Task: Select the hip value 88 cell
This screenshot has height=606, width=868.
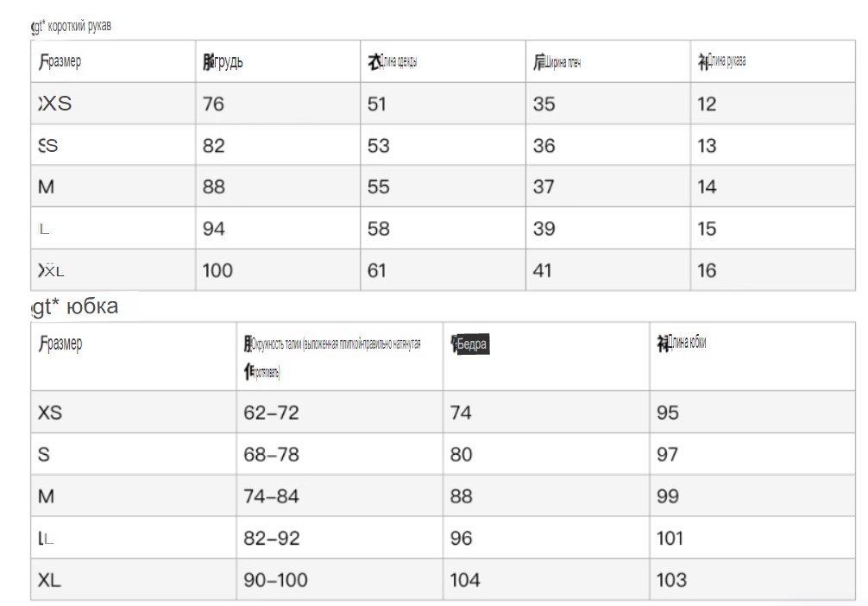Action: tap(546, 496)
